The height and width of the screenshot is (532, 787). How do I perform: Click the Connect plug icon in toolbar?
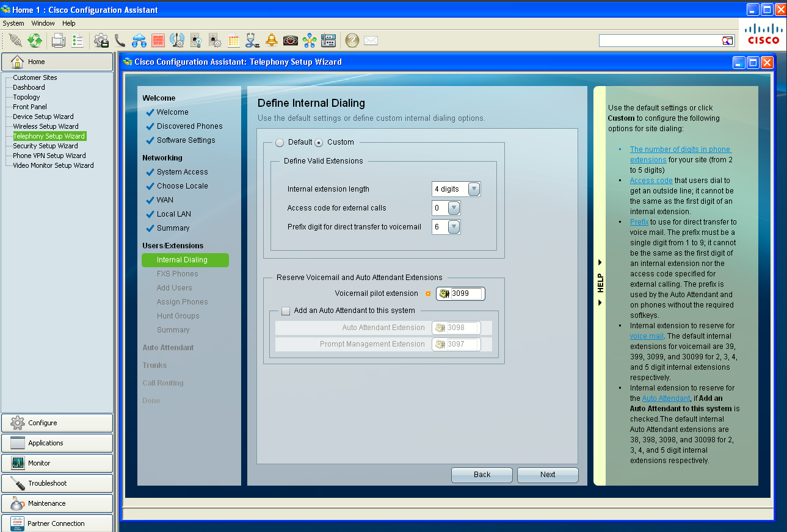[16, 41]
